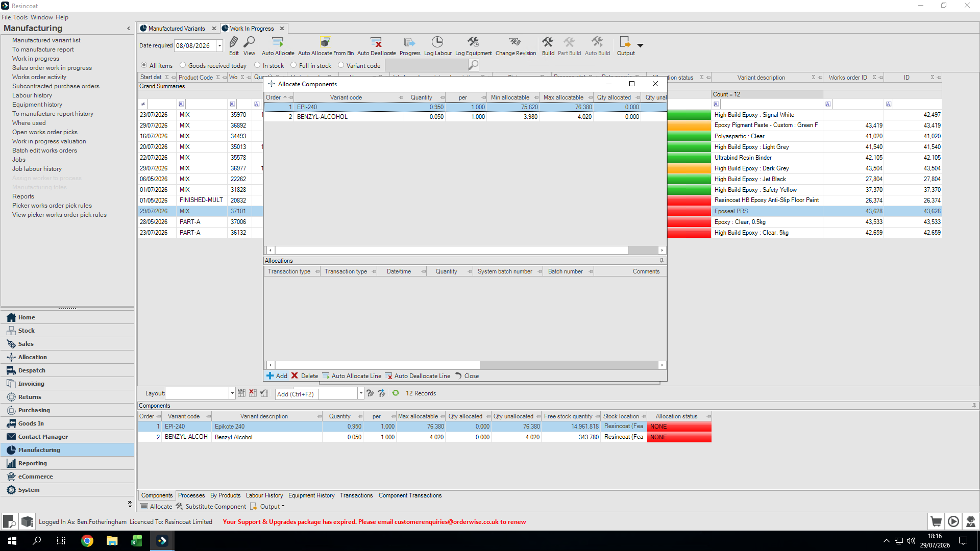Open the File menu
980x551 pixels.
tap(6, 17)
